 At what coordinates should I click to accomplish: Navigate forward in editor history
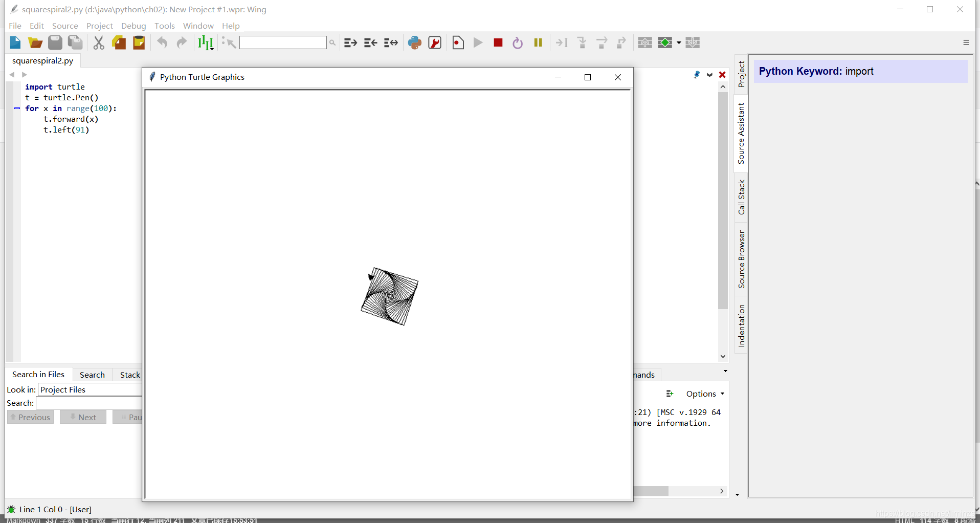24,75
